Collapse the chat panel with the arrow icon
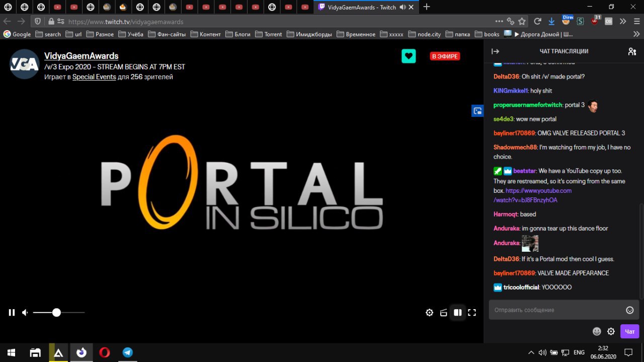The width and height of the screenshot is (644, 362). pyautogui.click(x=495, y=51)
